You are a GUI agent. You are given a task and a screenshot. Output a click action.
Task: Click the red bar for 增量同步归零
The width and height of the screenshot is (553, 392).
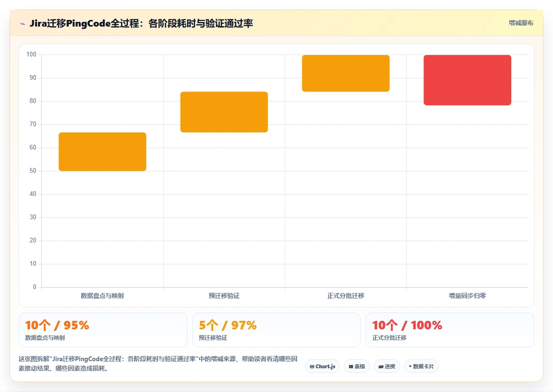pos(467,80)
